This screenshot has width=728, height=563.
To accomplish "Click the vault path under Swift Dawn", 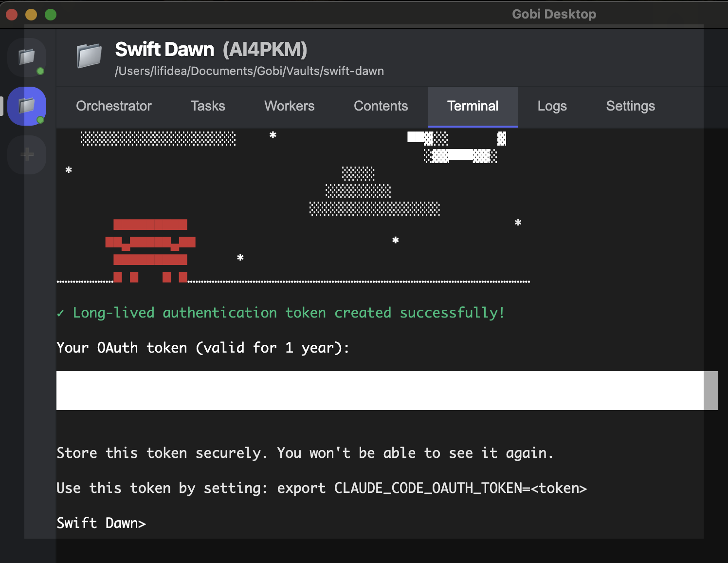I will 249,71.
